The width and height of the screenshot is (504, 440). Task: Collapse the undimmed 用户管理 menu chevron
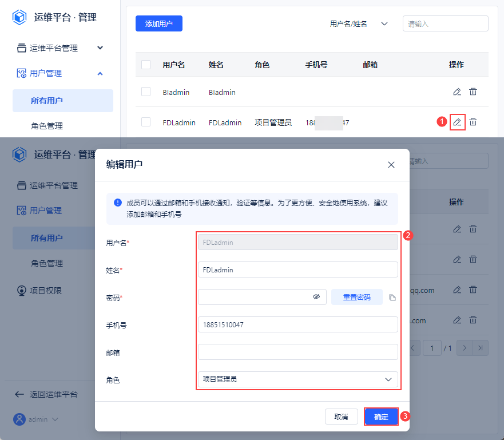[100, 74]
